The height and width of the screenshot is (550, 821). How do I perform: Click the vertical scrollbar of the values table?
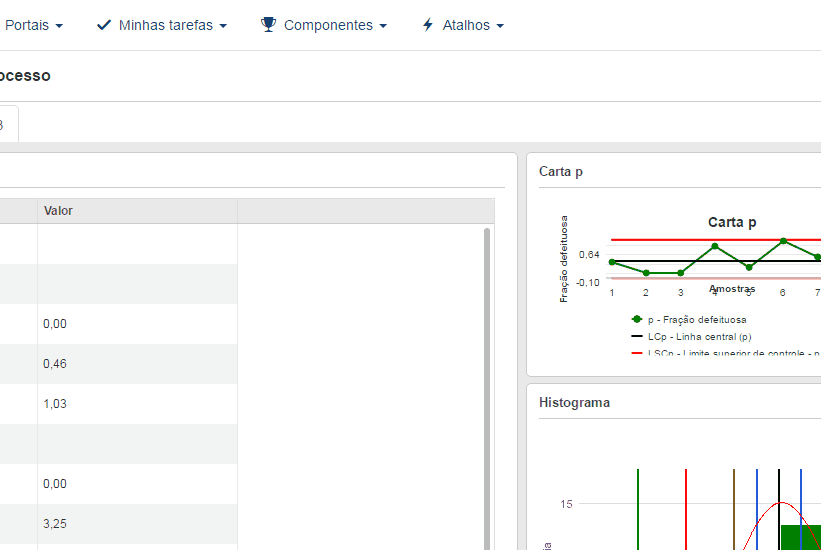pos(487,389)
